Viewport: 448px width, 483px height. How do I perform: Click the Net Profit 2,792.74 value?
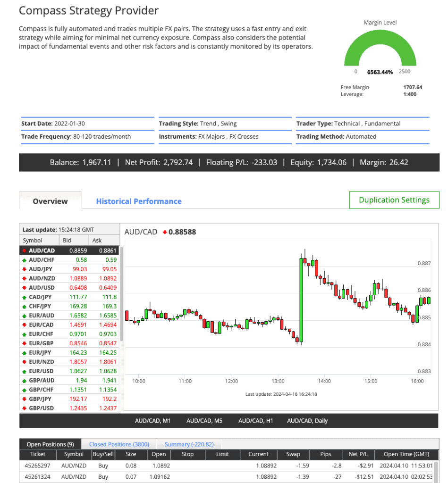point(178,162)
